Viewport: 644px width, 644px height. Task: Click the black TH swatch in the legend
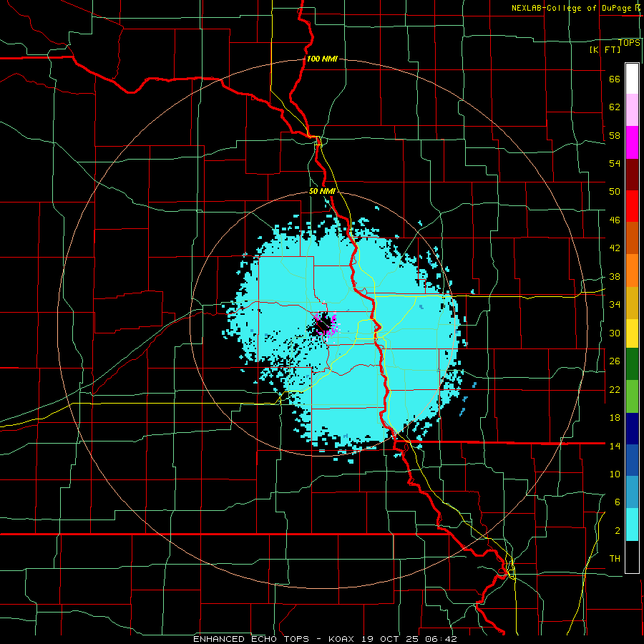click(x=632, y=557)
